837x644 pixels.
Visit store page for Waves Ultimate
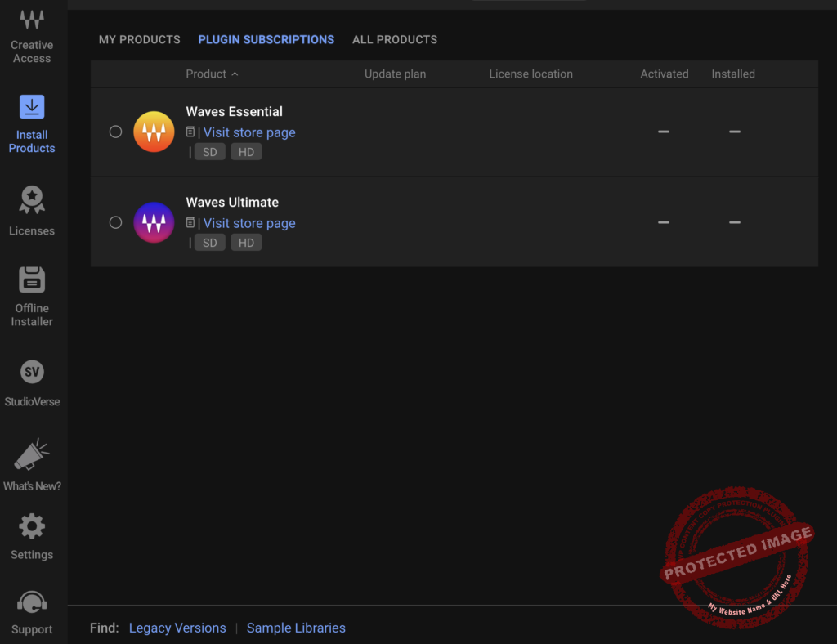(249, 223)
